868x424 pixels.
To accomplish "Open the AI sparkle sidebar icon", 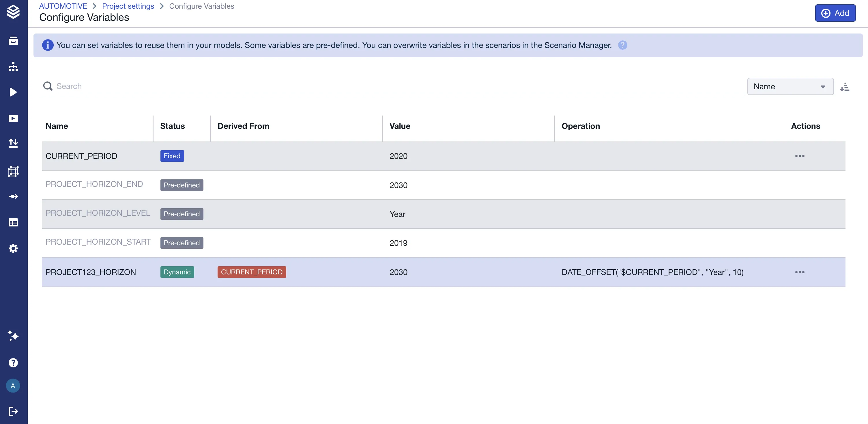I will click(13, 336).
